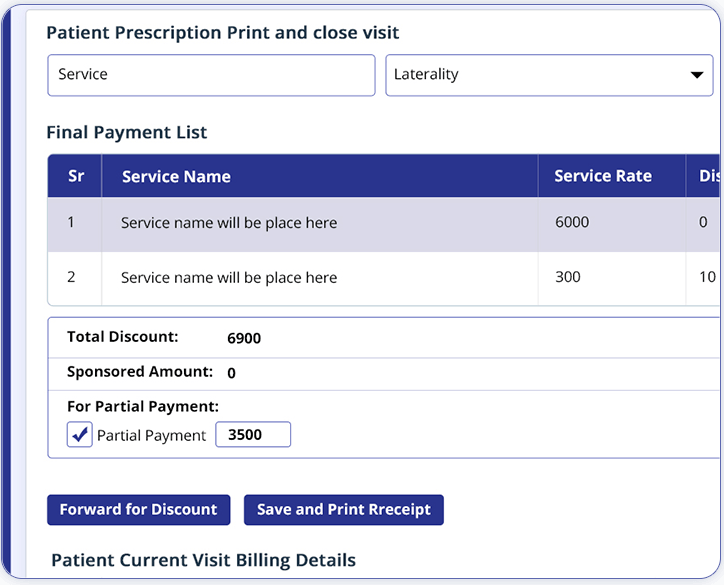Click the 300 service rate cell

pyautogui.click(x=568, y=278)
